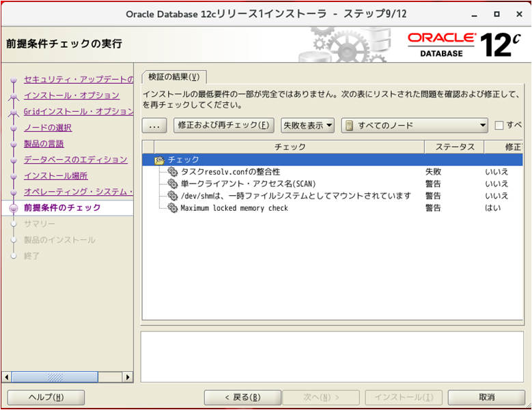
Task: Click the right scroll arrow in sidebar scrollbar
Action: coord(128,377)
